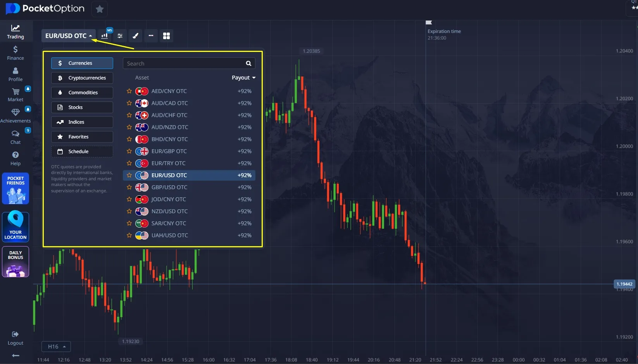
Task: Open the multi-chart grid layout icon
Action: [x=166, y=36]
